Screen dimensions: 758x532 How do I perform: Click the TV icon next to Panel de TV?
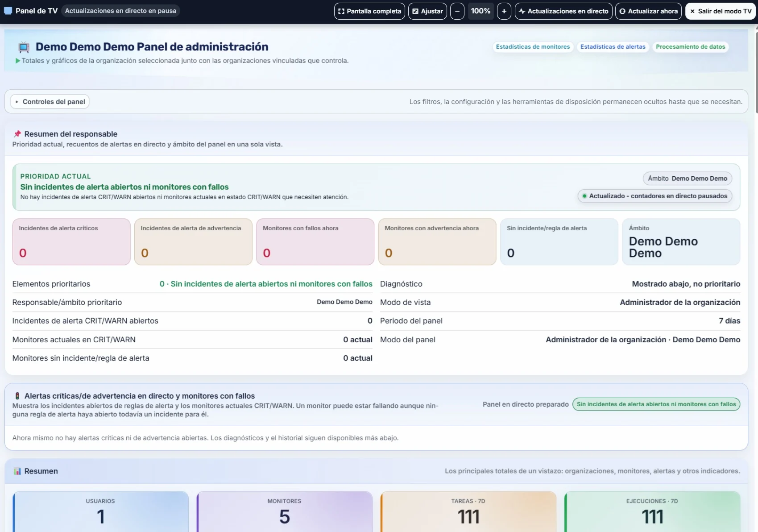pyautogui.click(x=8, y=11)
